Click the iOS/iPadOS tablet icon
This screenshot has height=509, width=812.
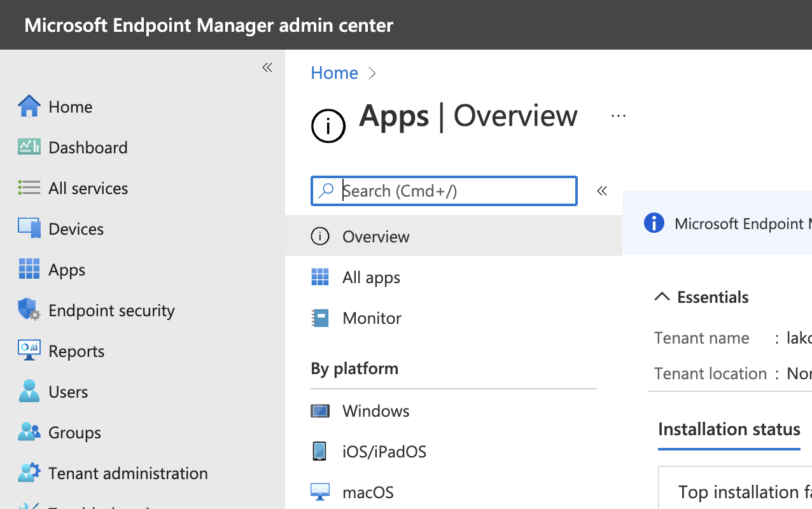point(320,451)
